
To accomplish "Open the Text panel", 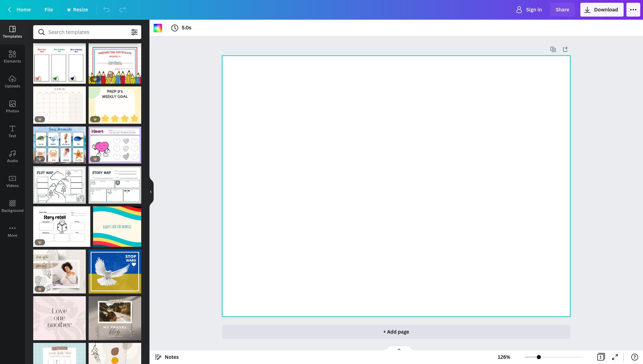I will (x=12, y=131).
